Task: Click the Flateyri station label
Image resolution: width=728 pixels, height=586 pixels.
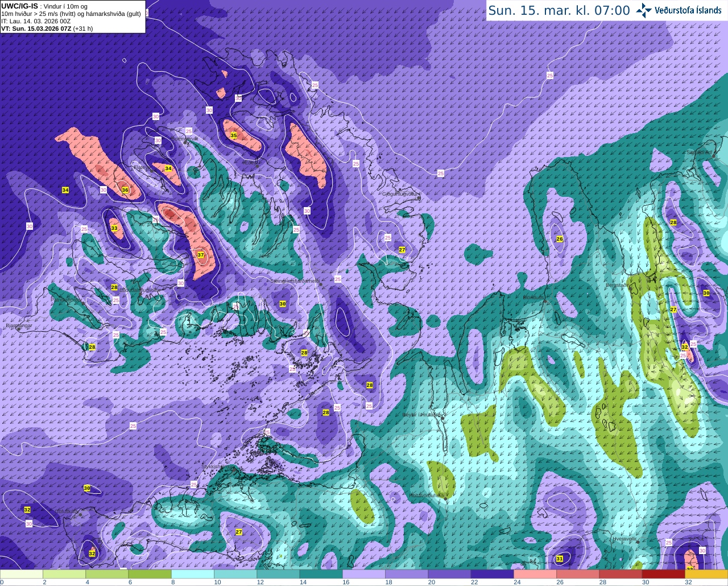Action: tap(143, 167)
